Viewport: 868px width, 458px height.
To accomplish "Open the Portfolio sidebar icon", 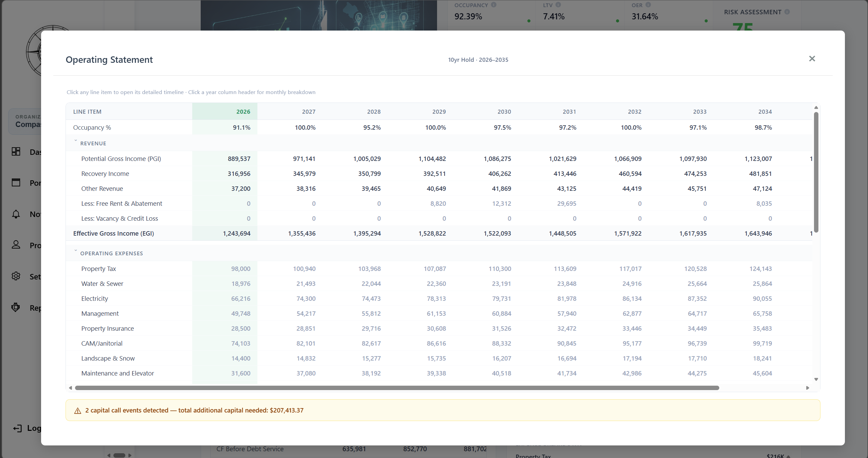I will tap(16, 183).
